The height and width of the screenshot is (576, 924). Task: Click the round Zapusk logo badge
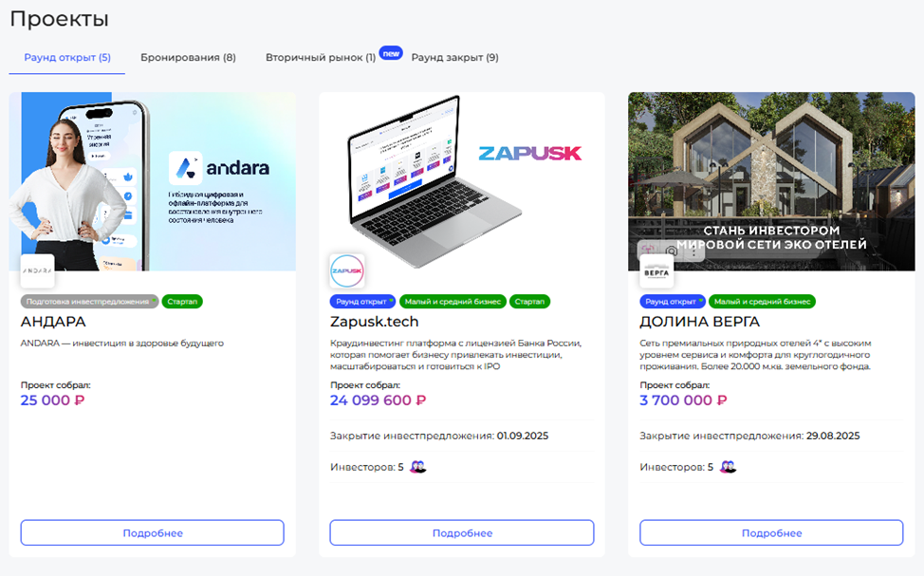(347, 270)
